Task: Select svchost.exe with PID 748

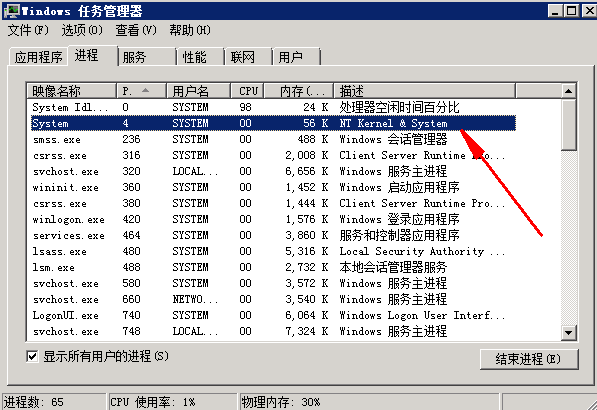Action: [x=273, y=331]
